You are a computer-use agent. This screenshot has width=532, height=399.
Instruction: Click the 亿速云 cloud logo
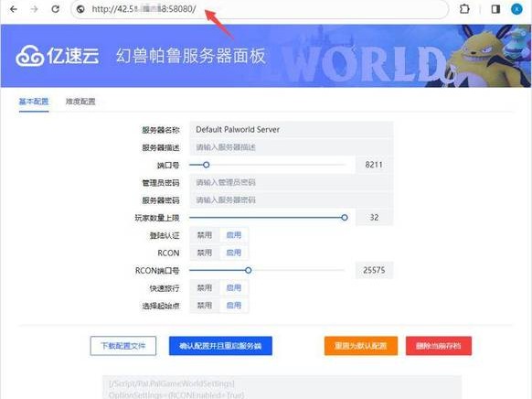58,56
